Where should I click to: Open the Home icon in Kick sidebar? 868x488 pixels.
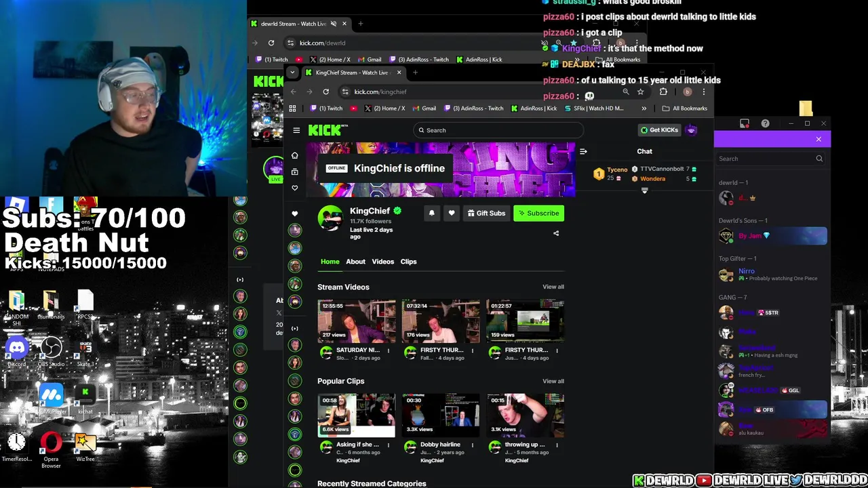click(294, 155)
